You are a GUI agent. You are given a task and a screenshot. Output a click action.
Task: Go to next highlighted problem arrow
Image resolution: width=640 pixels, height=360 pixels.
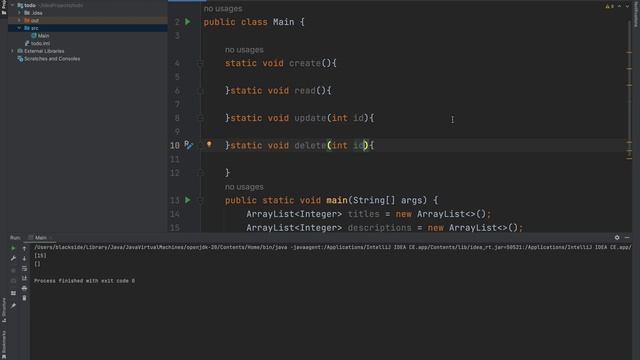coord(627,6)
